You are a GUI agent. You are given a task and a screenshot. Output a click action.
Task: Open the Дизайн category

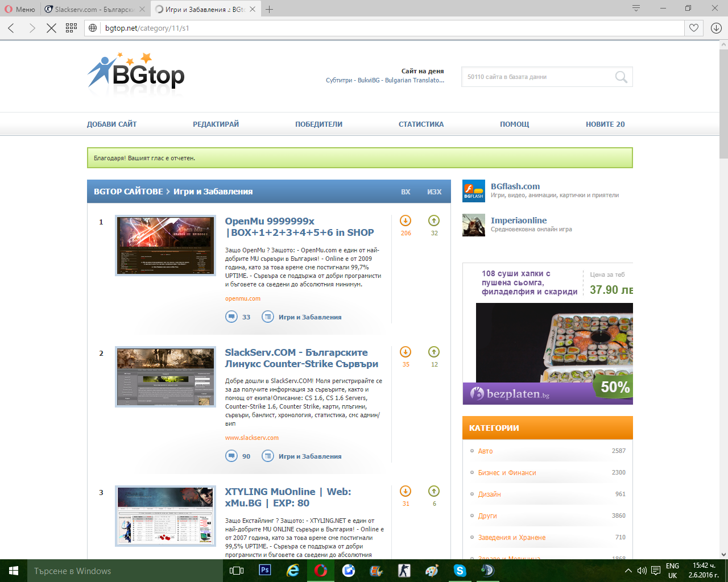(x=490, y=494)
